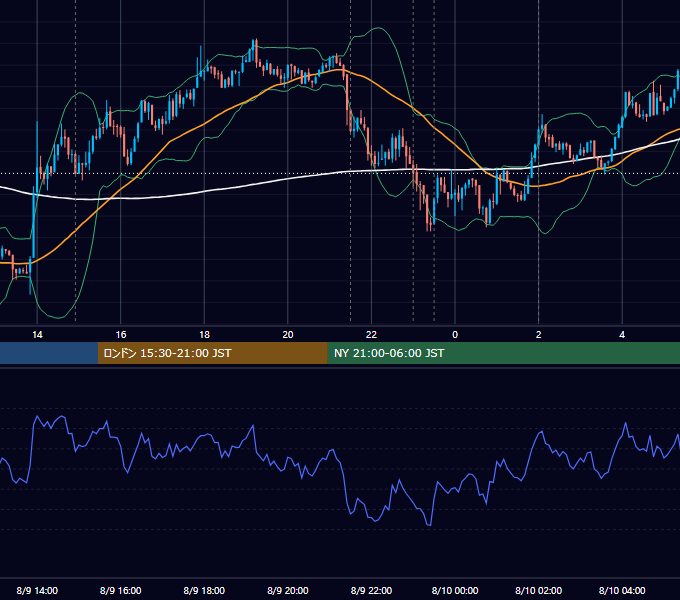Viewport: 680px width, 600px height.
Task: Click the London 15:30-21:00 JST session bar
Action: [x=212, y=353]
